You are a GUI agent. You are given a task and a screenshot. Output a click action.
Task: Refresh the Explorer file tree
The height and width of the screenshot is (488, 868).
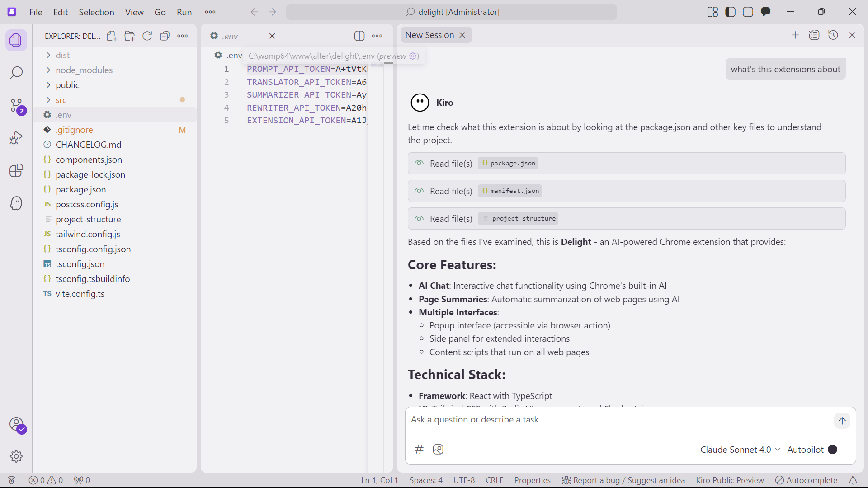(x=147, y=36)
